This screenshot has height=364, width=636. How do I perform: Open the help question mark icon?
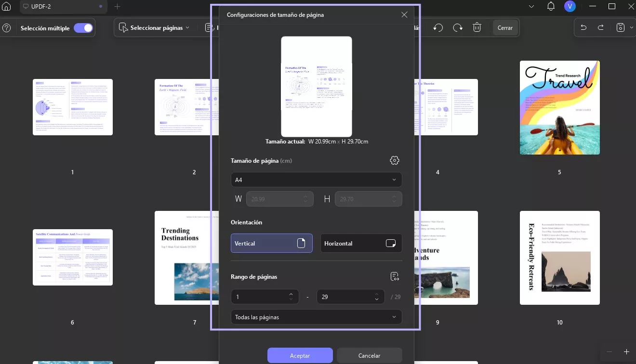pyautogui.click(x=7, y=28)
